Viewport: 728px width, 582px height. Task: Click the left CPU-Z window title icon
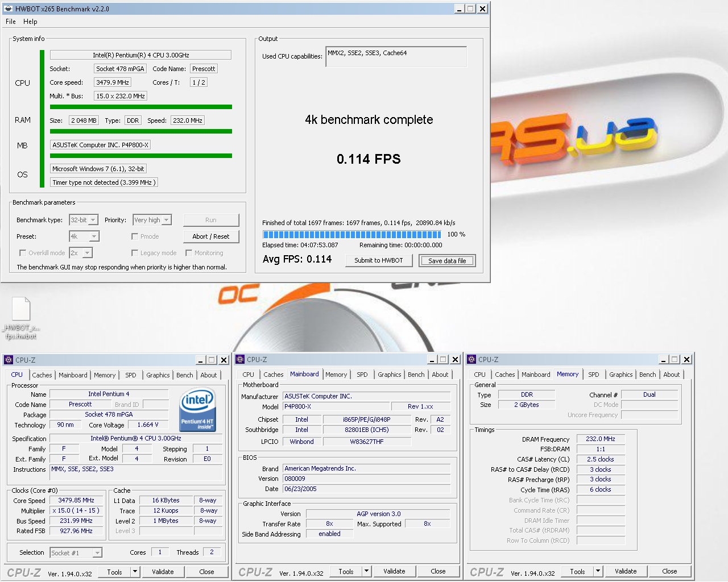[8, 360]
